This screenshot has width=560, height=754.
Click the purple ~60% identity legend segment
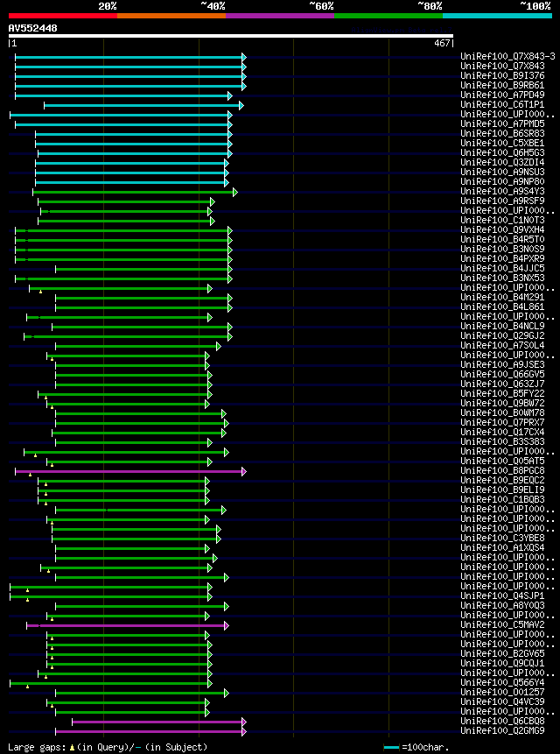coord(280,16)
